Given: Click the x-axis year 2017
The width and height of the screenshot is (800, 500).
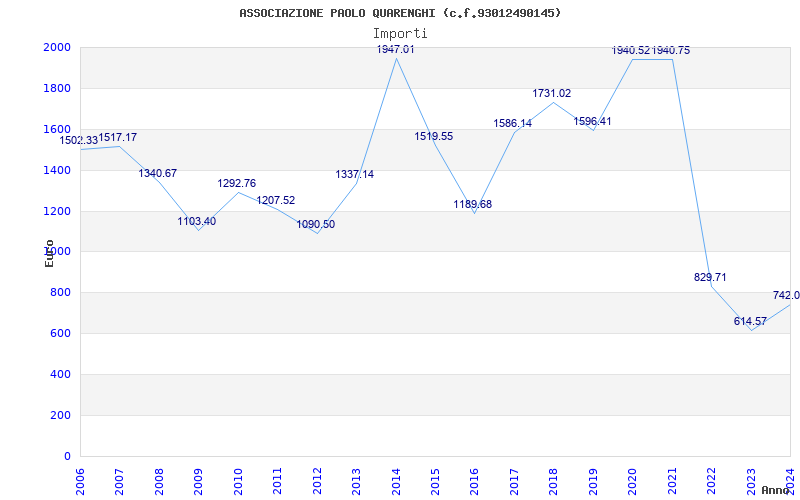Looking at the screenshot, I should (514, 482).
